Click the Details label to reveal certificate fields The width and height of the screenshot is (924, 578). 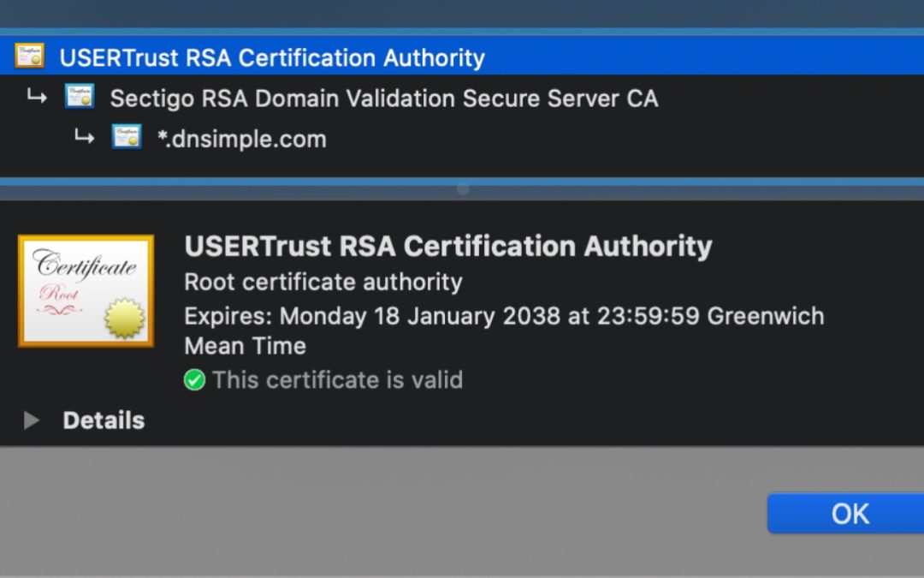[103, 420]
